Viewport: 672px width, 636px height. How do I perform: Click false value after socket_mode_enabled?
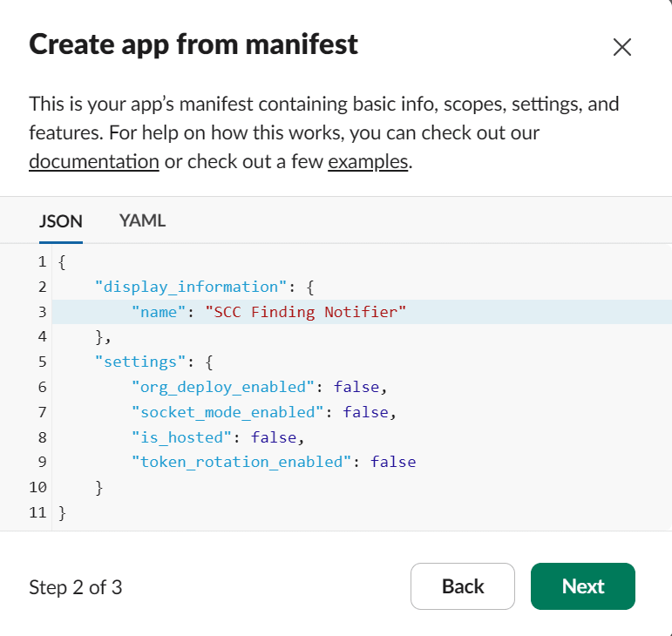click(365, 412)
